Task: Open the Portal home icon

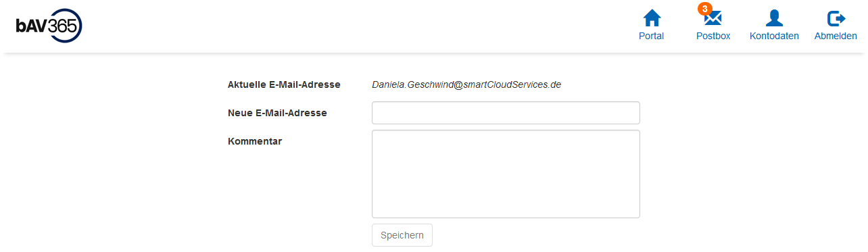Action: tap(652, 18)
